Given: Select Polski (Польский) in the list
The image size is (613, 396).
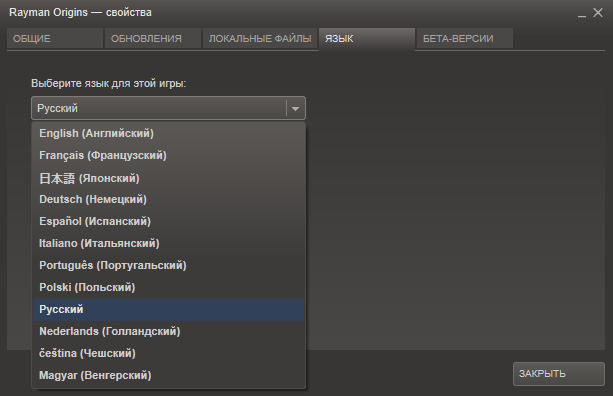Looking at the screenshot, I should pyautogui.click(x=168, y=287).
